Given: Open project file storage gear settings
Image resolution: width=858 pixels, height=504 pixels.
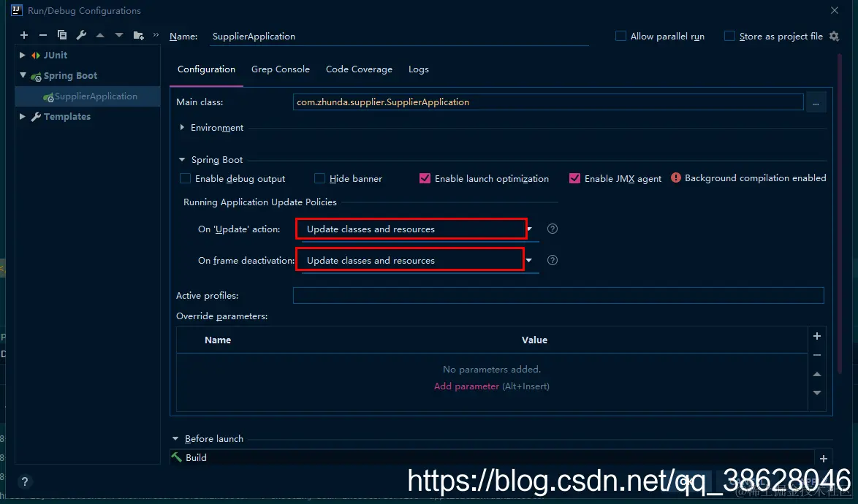Looking at the screenshot, I should coord(834,36).
